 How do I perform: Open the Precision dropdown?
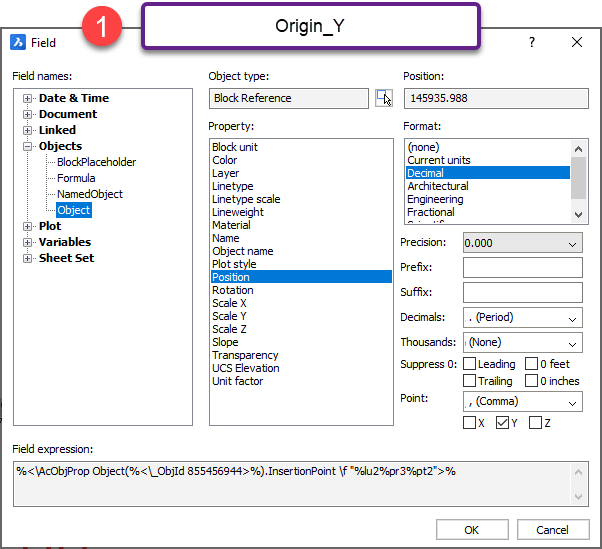tap(523, 243)
